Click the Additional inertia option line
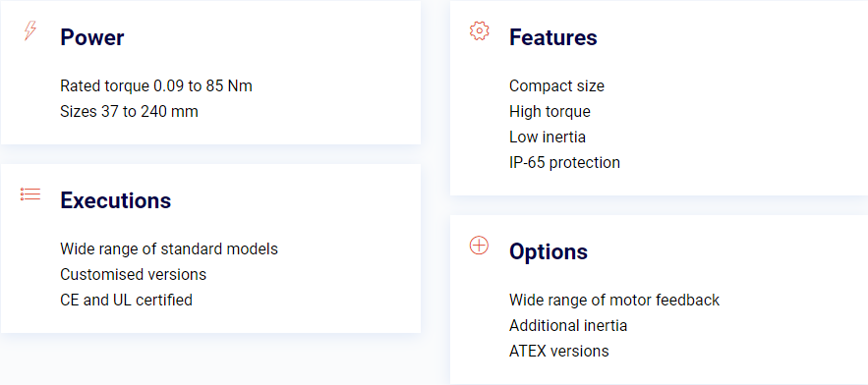This screenshot has height=385, width=868. (x=568, y=325)
